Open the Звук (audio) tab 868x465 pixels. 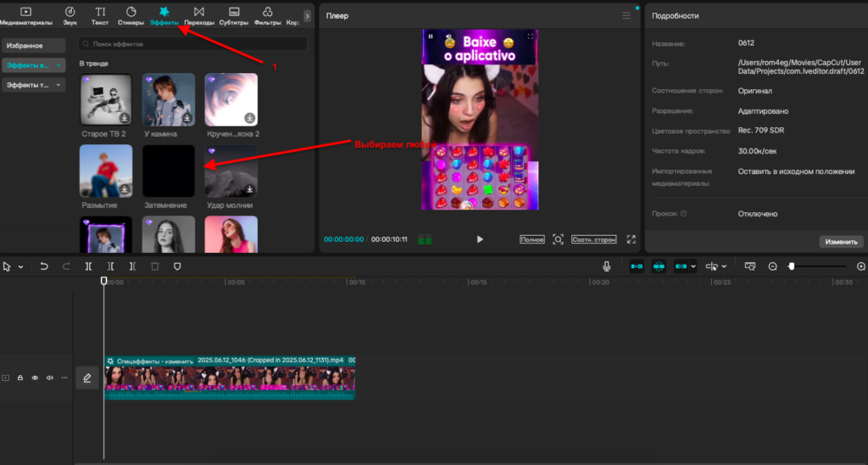click(70, 16)
